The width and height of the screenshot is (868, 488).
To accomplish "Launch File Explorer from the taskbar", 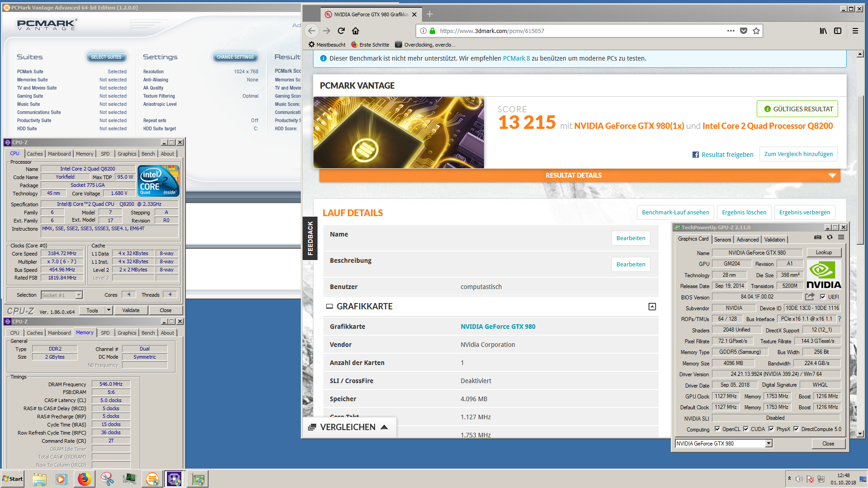I will (x=39, y=479).
